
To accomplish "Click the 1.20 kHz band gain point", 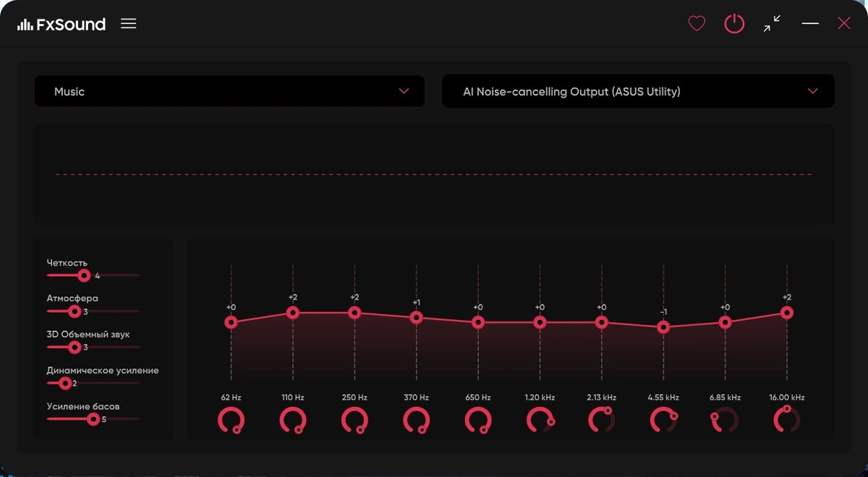I will click(x=540, y=322).
